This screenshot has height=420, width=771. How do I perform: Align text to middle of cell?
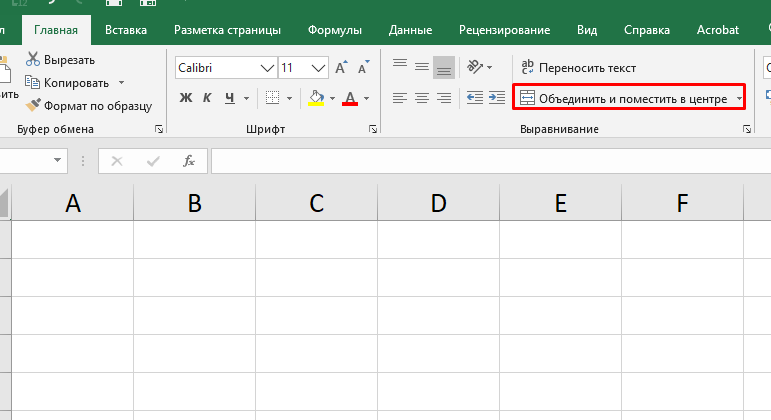421,67
